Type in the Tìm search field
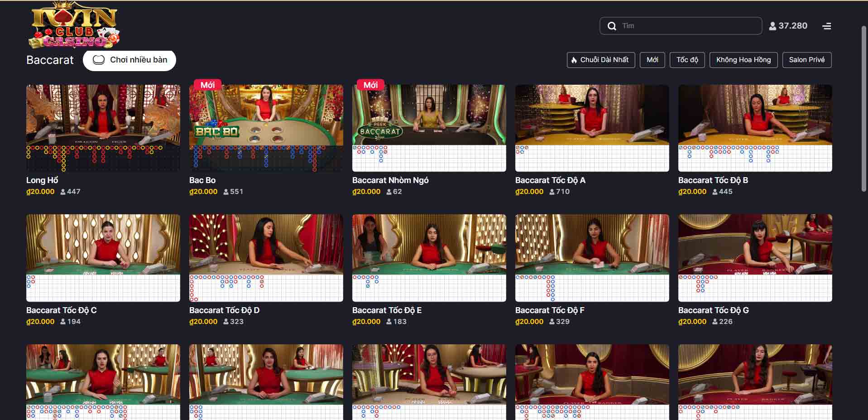The height and width of the screenshot is (420, 868). point(688,26)
